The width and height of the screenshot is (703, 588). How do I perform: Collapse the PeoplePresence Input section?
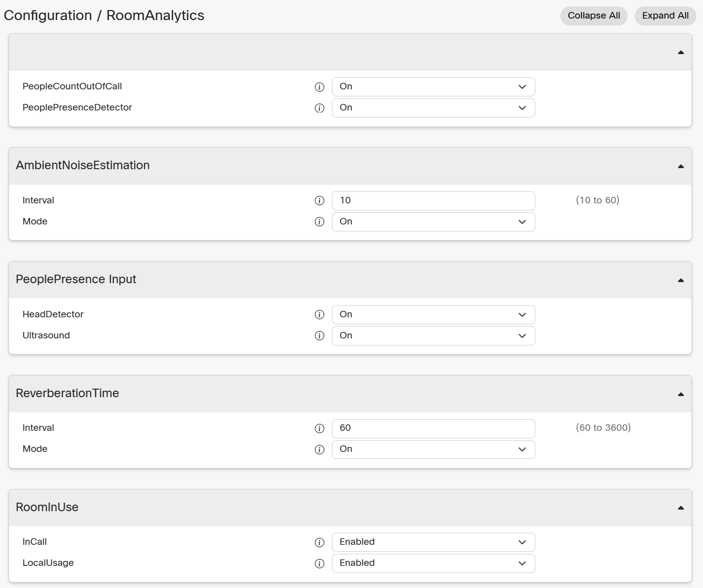click(681, 280)
